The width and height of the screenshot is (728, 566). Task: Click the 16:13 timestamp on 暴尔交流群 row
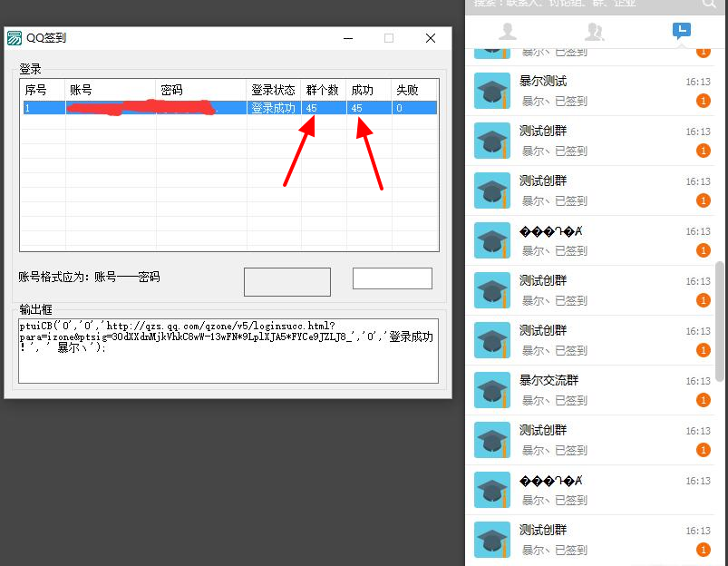tap(698, 381)
